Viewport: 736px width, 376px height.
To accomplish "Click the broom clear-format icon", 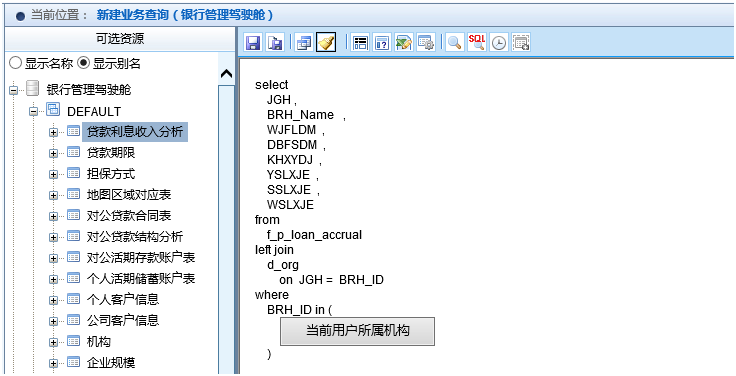I will (x=326, y=43).
